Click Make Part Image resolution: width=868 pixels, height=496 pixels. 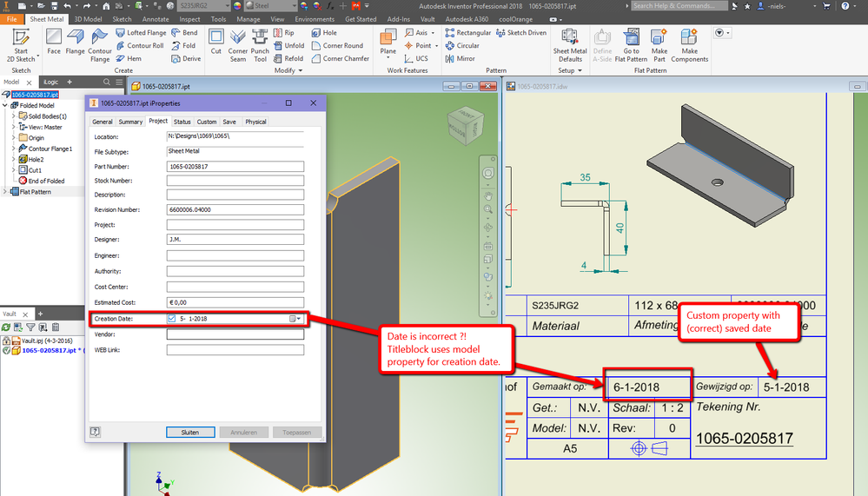(659, 45)
